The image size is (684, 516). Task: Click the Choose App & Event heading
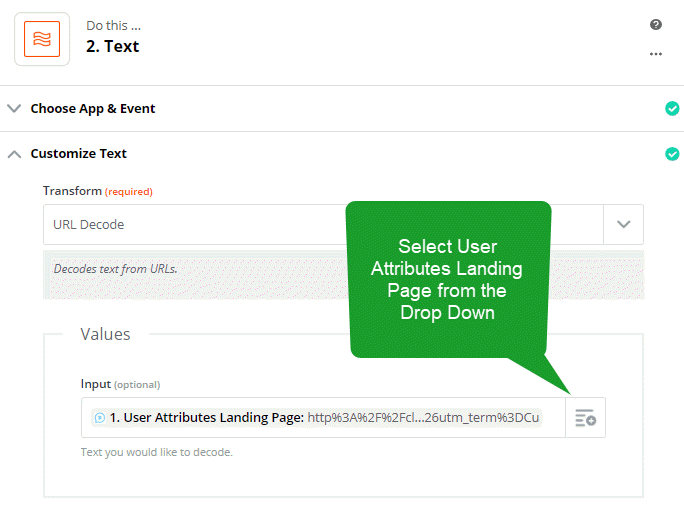point(93,109)
